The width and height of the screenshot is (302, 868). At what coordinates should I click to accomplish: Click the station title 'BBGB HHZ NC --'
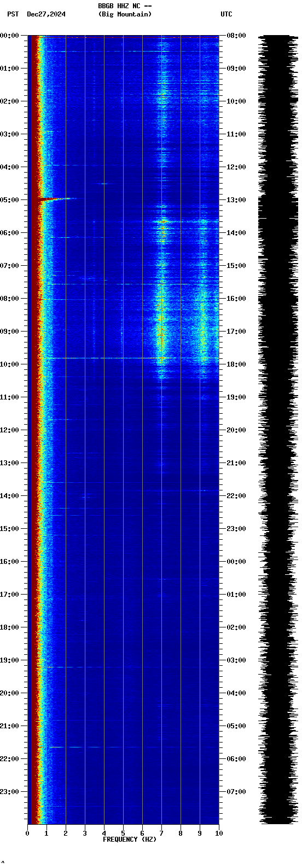(125, 6)
